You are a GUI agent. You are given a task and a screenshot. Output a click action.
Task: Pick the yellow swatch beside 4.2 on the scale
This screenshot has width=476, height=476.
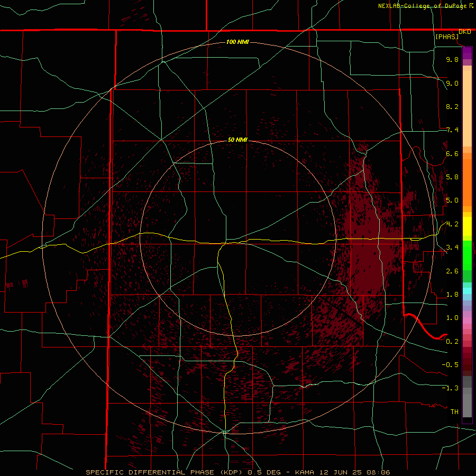[x=467, y=226]
